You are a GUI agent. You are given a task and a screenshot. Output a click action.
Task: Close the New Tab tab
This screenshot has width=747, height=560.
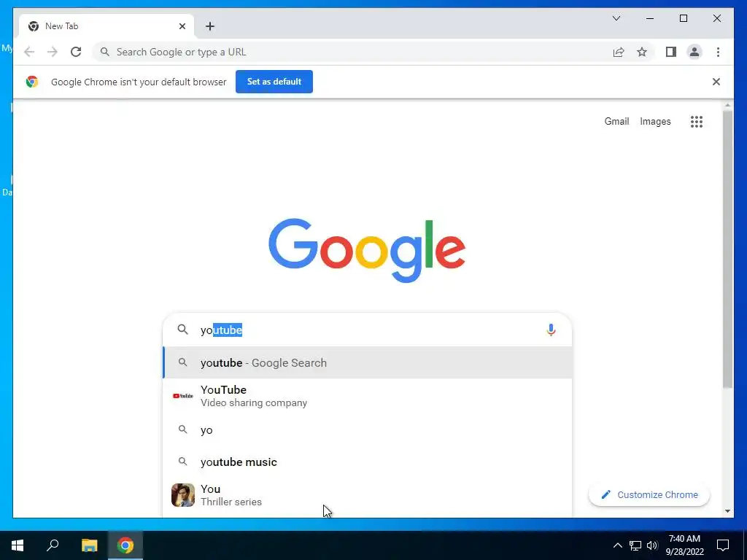182,26
